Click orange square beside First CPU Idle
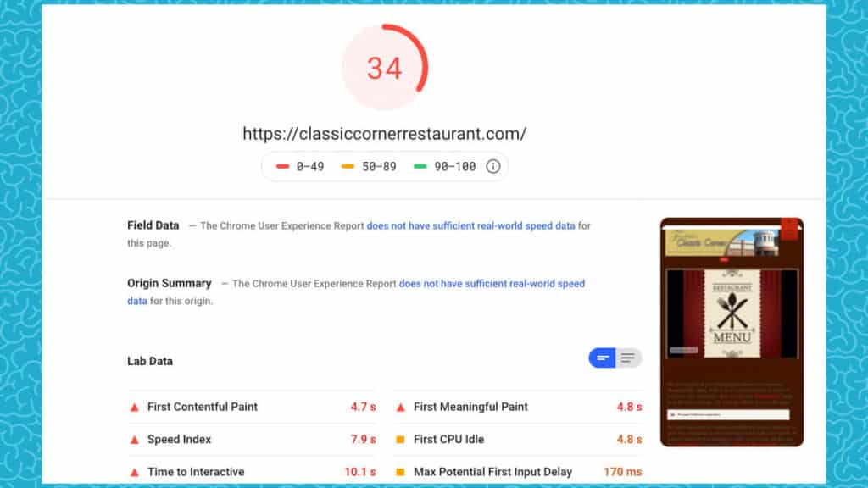 tap(400, 440)
